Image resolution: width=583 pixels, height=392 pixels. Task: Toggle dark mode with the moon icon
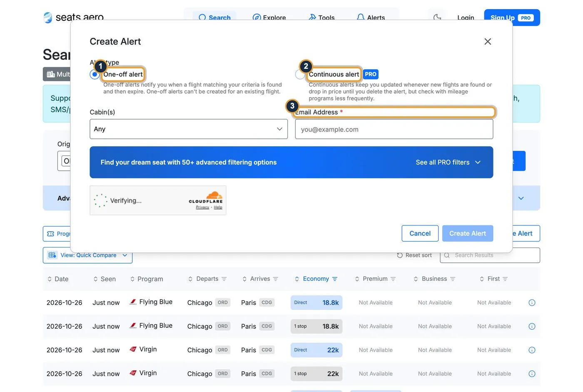[437, 17]
